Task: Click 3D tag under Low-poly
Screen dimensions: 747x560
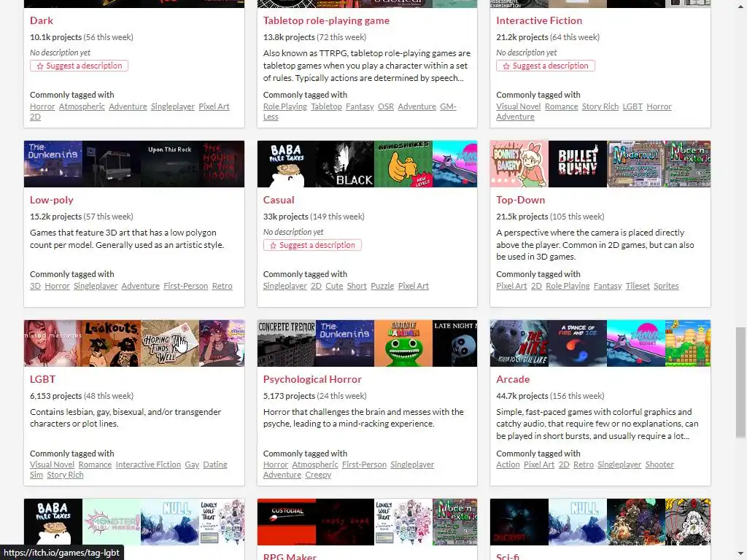Action: coord(35,286)
